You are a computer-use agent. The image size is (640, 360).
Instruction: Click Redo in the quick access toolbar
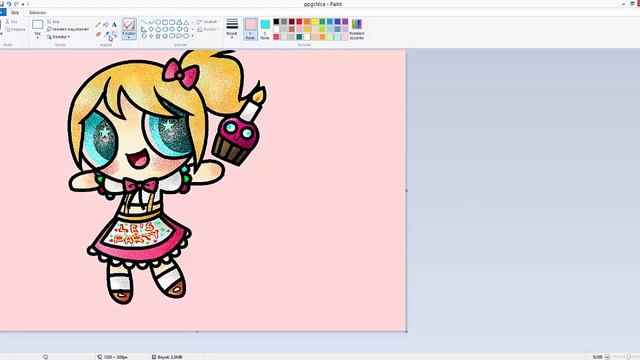(16, 4)
